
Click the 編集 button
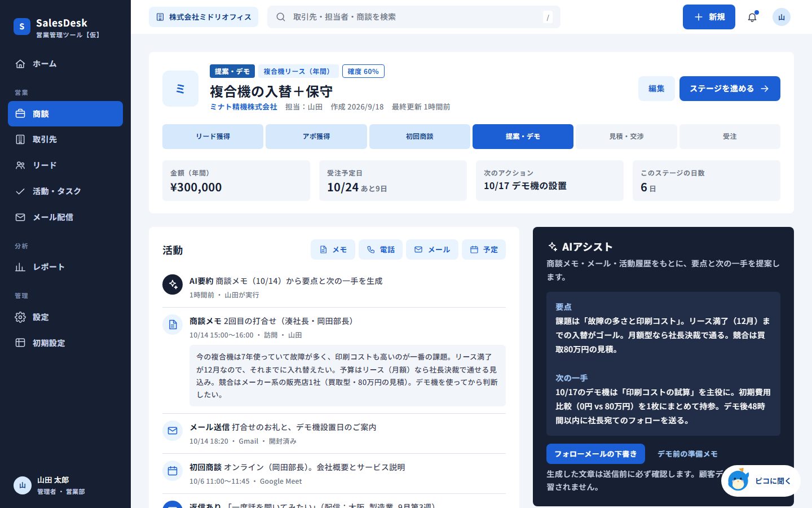[x=656, y=89]
